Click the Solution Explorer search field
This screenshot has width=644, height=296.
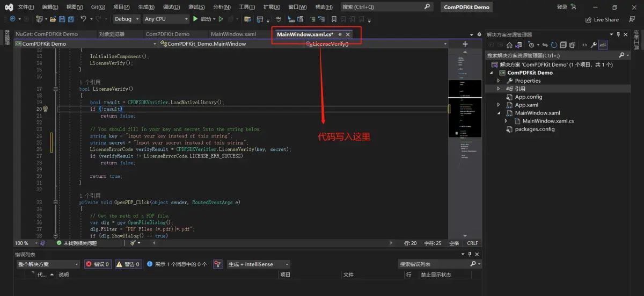558,55
